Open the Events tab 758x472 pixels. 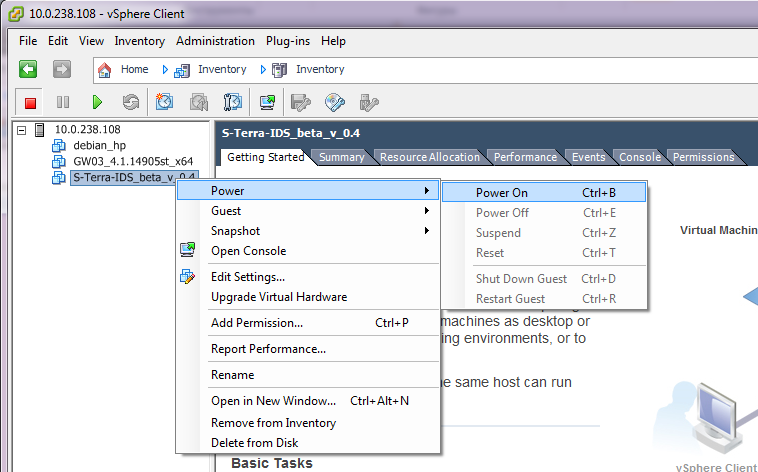click(x=588, y=157)
